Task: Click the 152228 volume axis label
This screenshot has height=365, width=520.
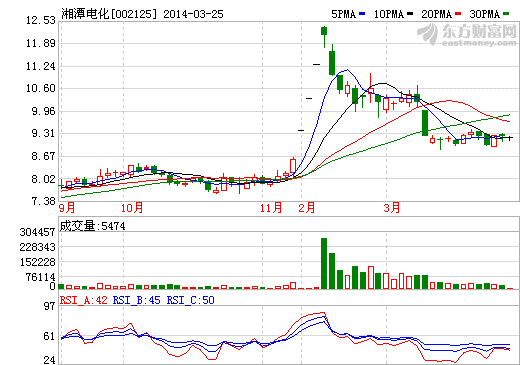Action: [x=37, y=262]
